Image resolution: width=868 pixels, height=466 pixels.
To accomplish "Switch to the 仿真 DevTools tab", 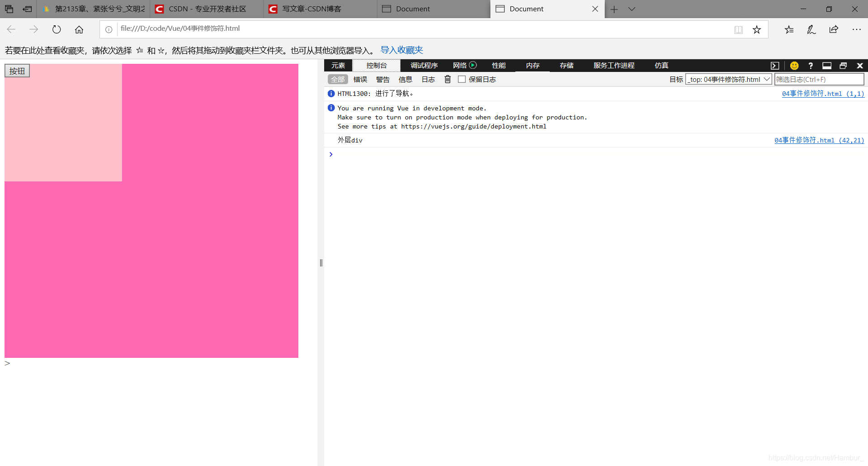I will click(x=661, y=66).
